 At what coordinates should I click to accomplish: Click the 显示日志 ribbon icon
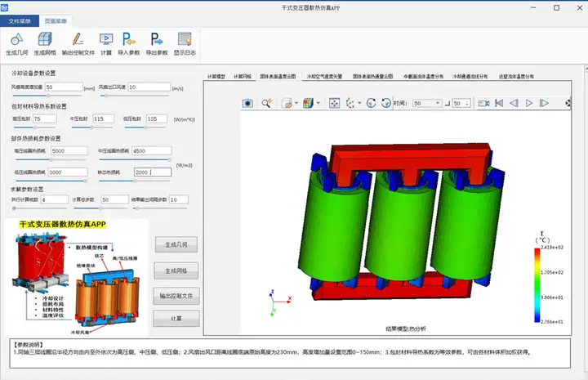[x=185, y=39]
